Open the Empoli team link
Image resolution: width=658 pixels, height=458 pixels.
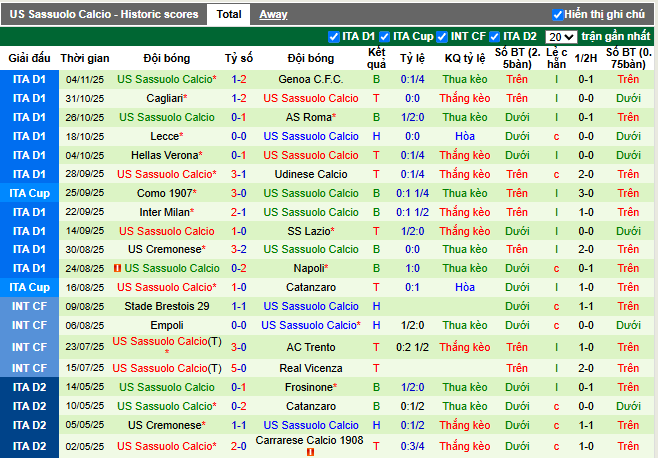pos(167,325)
